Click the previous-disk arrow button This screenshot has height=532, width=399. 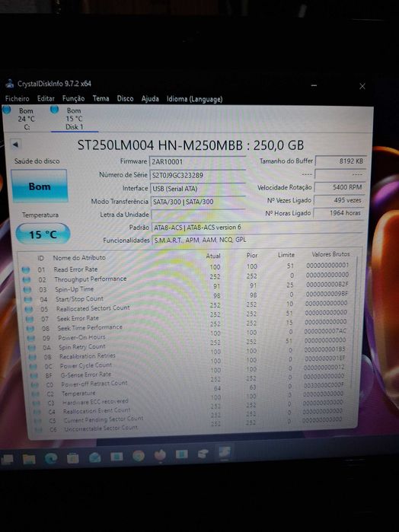15,145
